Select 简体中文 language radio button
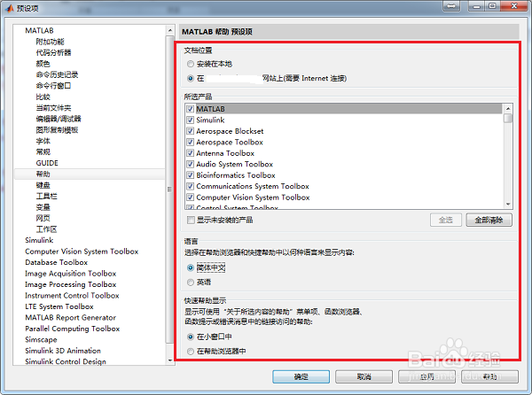This screenshot has height=395, width=532. (x=191, y=267)
